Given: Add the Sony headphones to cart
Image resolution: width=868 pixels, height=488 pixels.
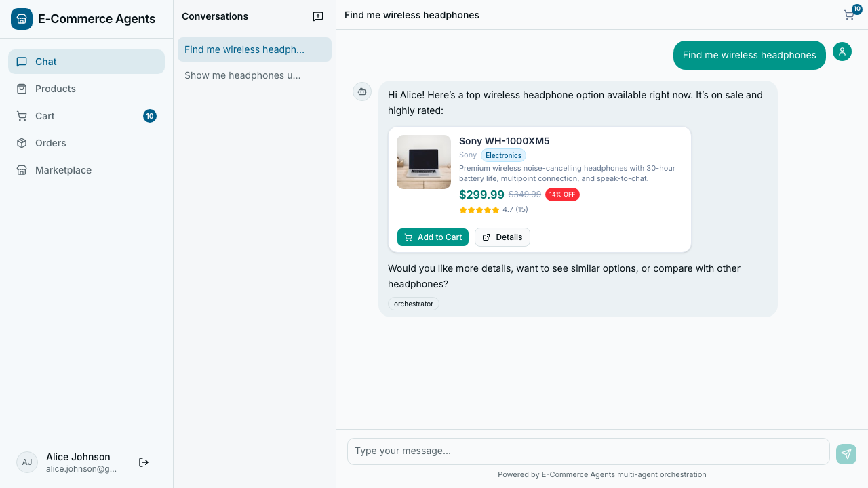Looking at the screenshot, I should click(x=433, y=237).
